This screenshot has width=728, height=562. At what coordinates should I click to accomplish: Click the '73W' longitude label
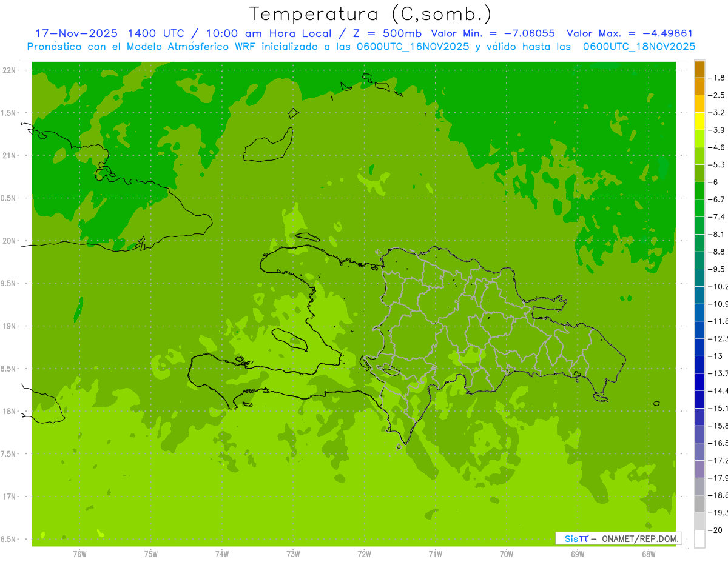(x=293, y=554)
